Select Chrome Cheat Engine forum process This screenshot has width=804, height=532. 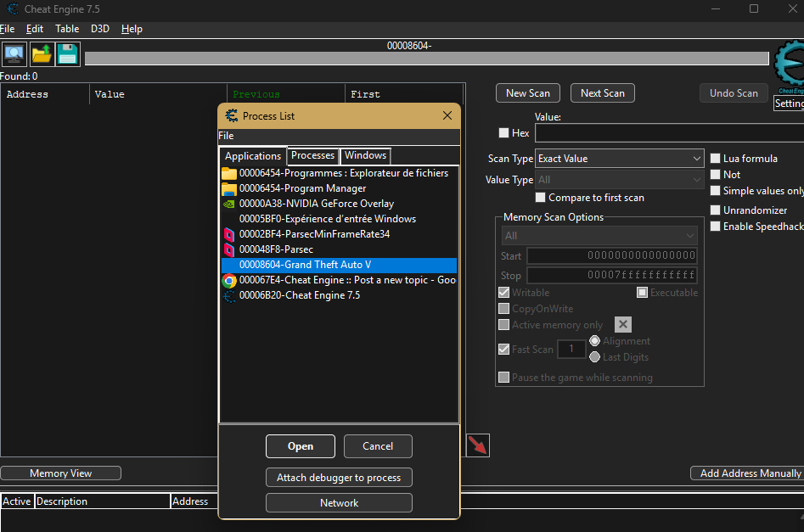[x=347, y=280]
